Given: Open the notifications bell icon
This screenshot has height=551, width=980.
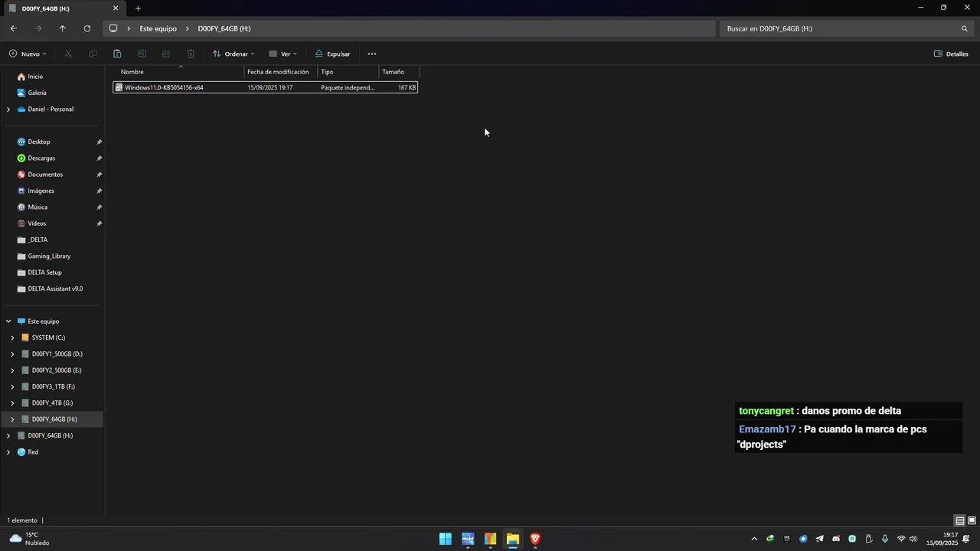Looking at the screenshot, I should (x=966, y=539).
